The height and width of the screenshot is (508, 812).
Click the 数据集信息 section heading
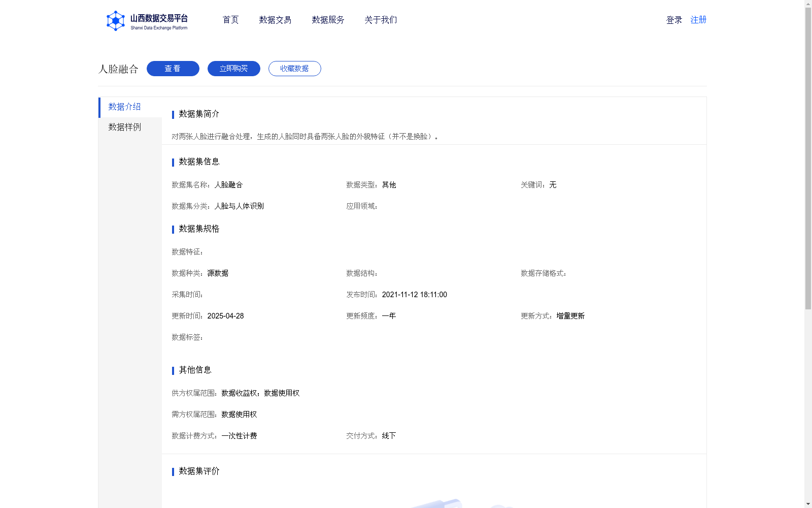[199, 162]
